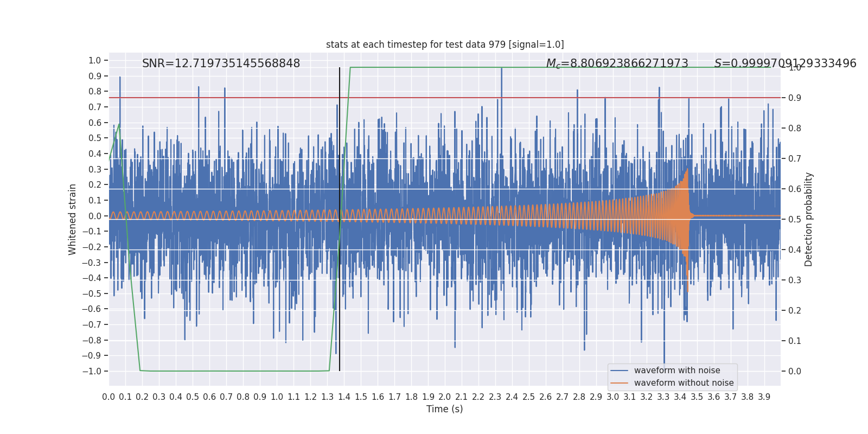Click the 0.4 tick on detection probability axis
This screenshot has width=868, height=434.
[x=795, y=250]
